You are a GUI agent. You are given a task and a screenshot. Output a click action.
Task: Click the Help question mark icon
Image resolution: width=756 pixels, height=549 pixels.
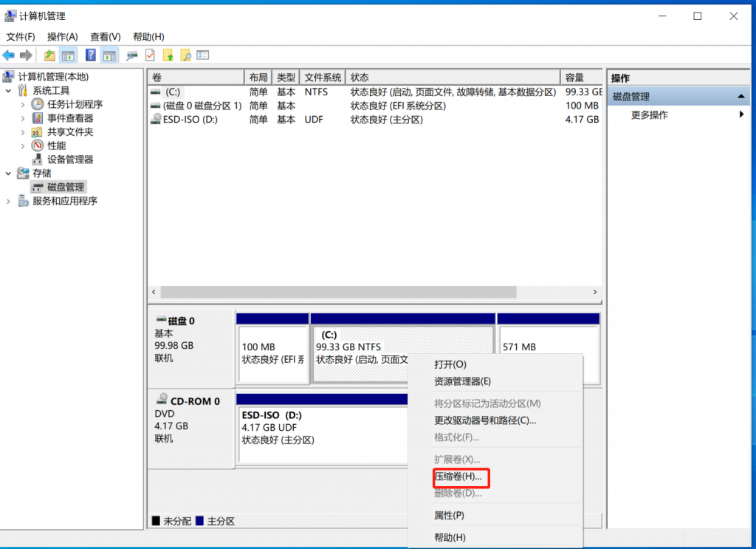(89, 55)
